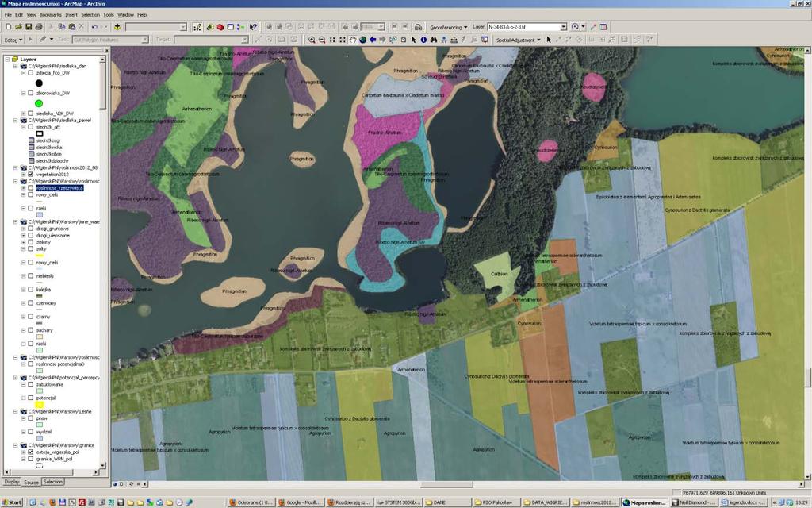Image resolution: width=812 pixels, height=508 pixels.
Task: Click the map scale input box
Action: (x=372, y=27)
